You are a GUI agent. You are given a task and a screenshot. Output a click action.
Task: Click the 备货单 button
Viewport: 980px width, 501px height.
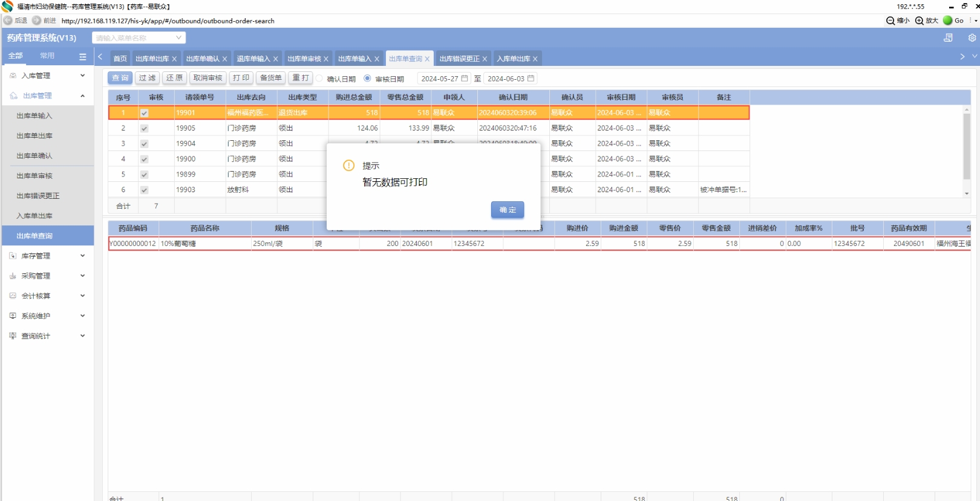tap(270, 78)
